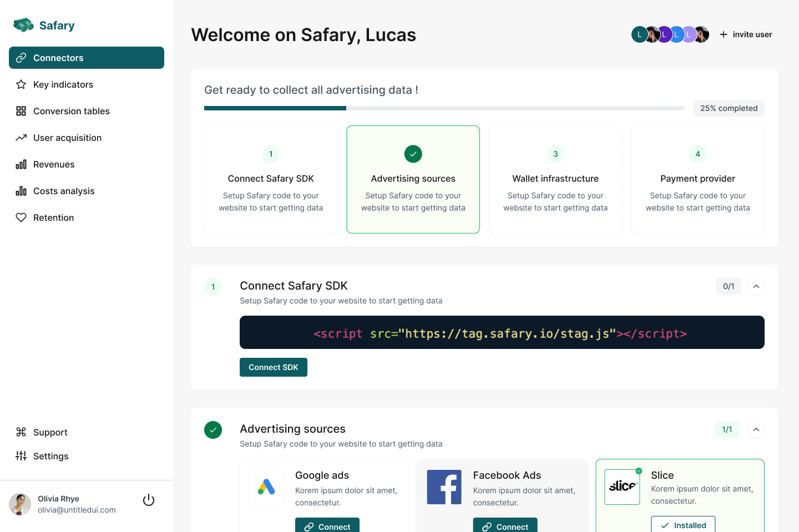
Task: Open Settings from the sidebar
Action: point(87,456)
